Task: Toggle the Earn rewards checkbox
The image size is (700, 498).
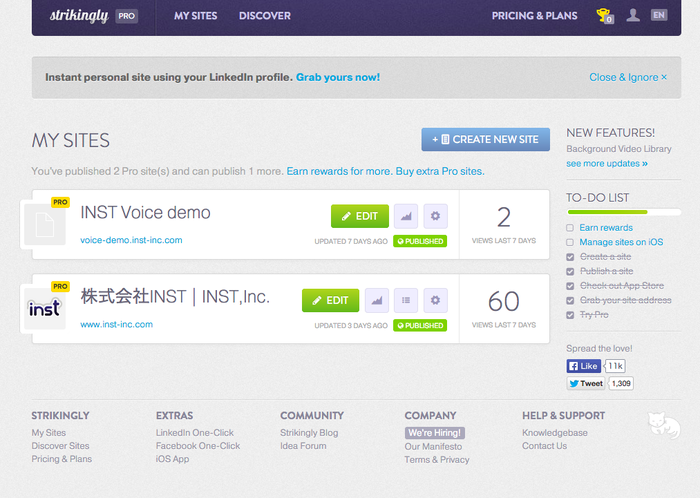Action: (570, 228)
